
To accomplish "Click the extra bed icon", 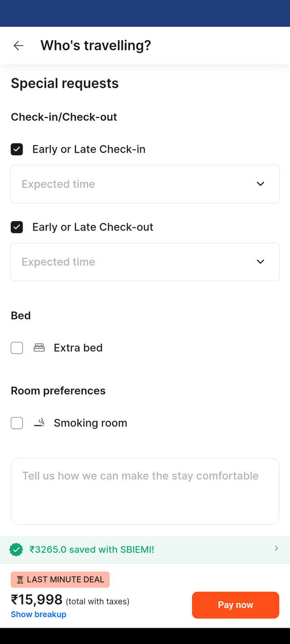I will 39,348.
